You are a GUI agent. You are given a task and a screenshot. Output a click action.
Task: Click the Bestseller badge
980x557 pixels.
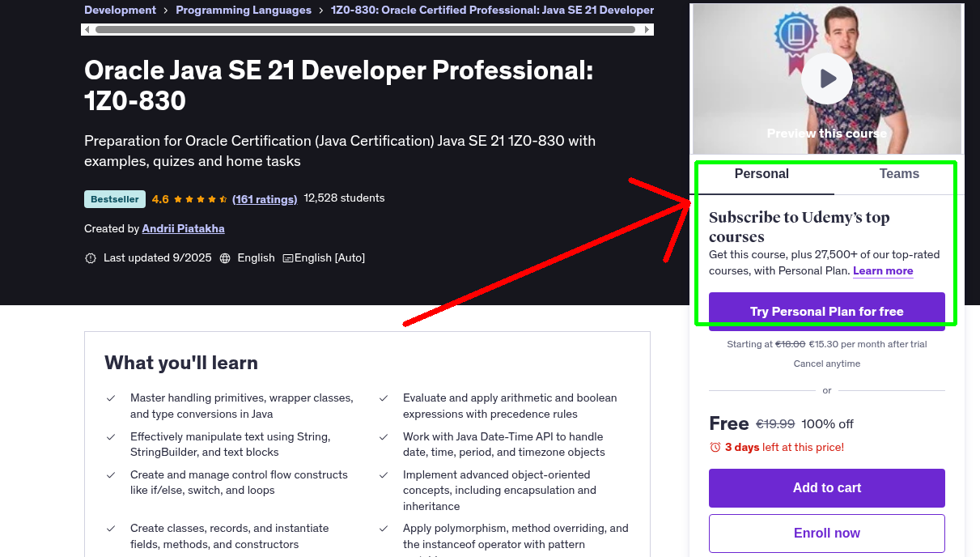pos(115,199)
